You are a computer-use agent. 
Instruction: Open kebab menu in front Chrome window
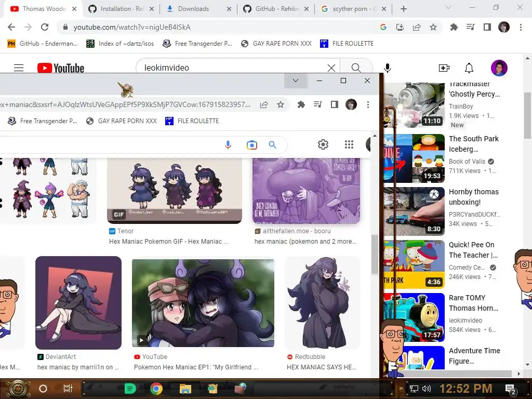[368, 104]
